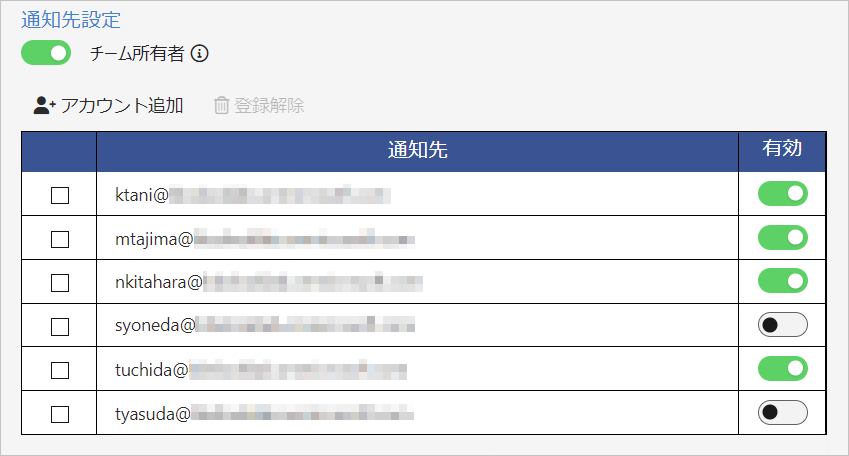This screenshot has width=849, height=456.
Task: Toggle the チーム所有者 switch
Action: (46, 53)
